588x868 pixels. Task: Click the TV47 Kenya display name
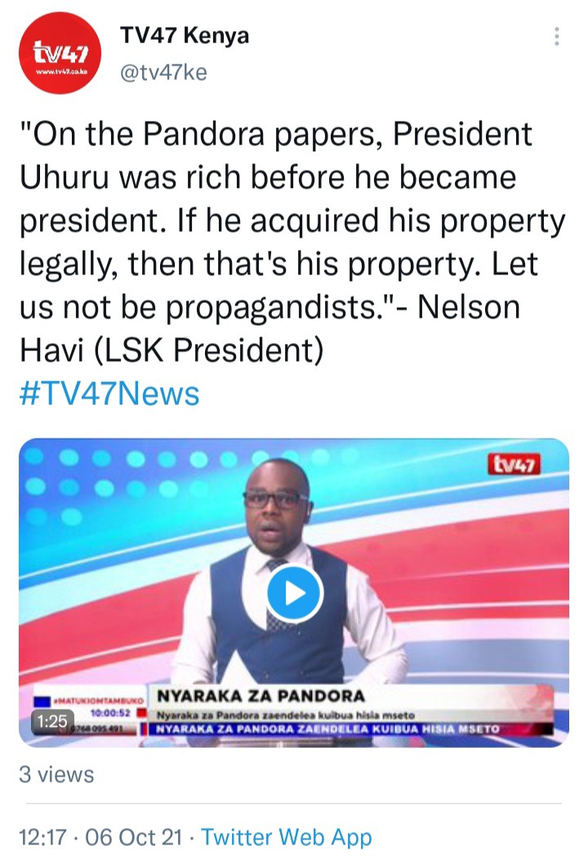pyautogui.click(x=185, y=35)
